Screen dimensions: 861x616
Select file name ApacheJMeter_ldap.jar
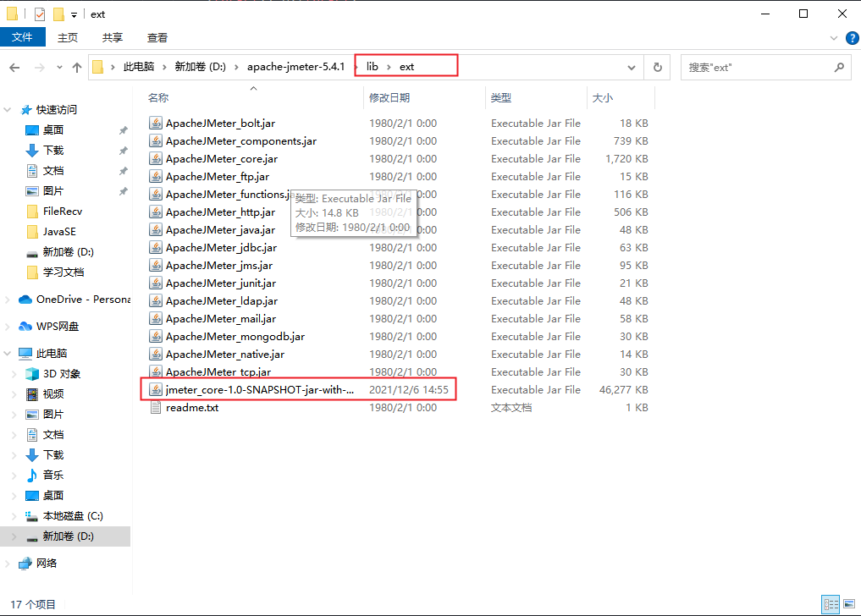(221, 301)
